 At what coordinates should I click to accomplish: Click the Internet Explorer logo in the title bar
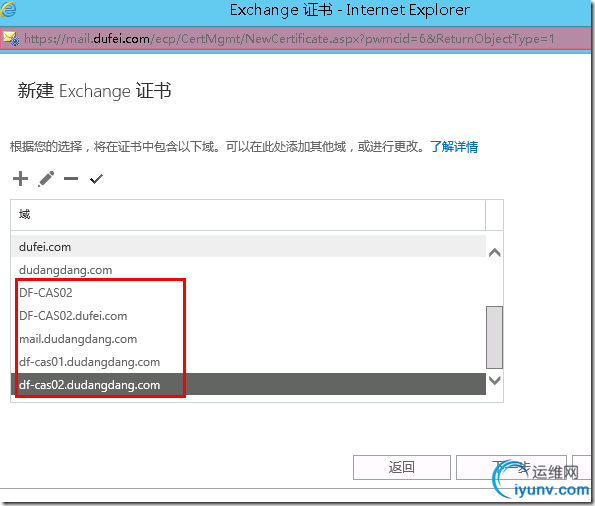(x=8, y=9)
